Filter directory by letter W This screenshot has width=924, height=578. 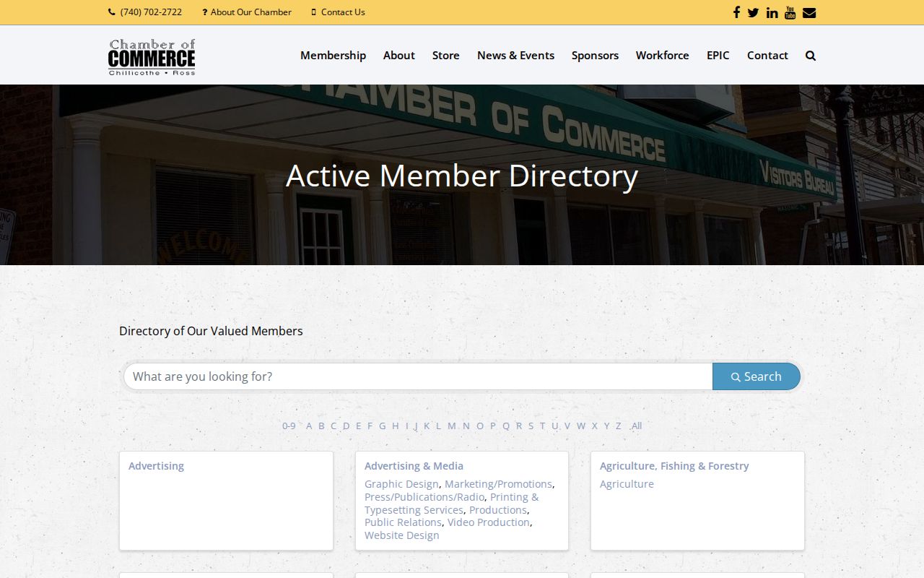tap(580, 426)
